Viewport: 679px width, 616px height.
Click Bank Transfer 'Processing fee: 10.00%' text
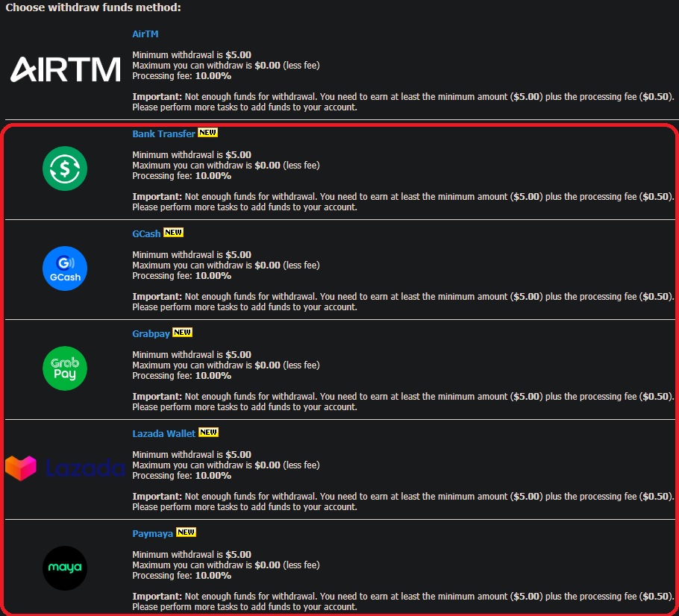click(x=182, y=176)
